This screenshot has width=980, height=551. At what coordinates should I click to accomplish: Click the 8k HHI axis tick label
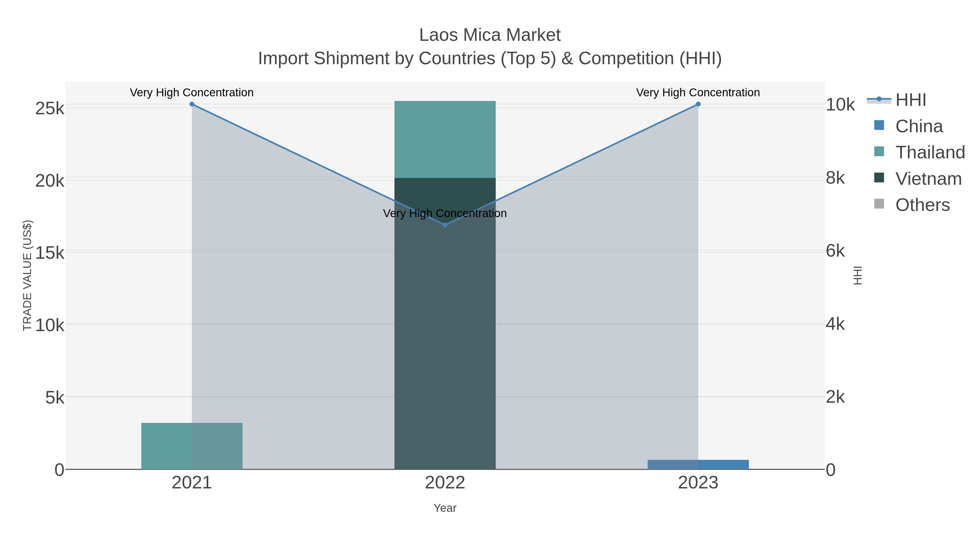tap(835, 178)
